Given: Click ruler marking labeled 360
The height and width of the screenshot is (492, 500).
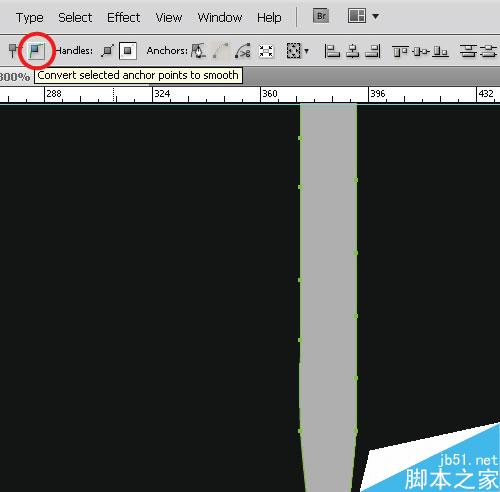Looking at the screenshot, I should click(x=270, y=94).
